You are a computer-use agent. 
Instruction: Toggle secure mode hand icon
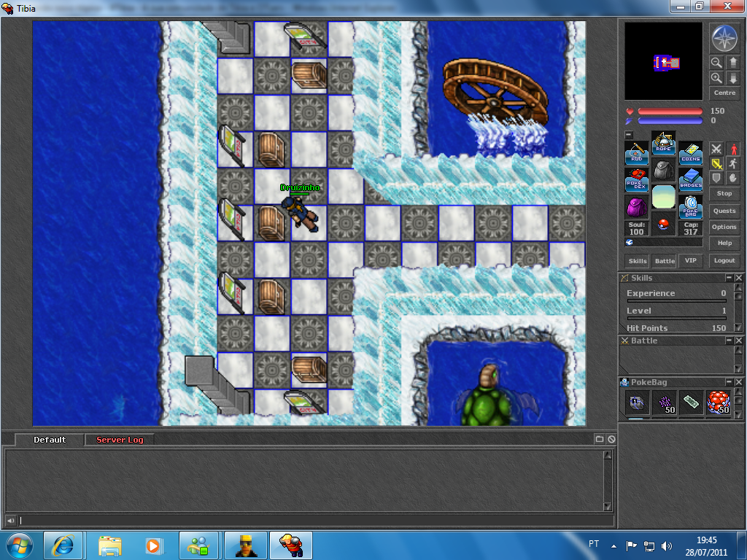[732, 178]
